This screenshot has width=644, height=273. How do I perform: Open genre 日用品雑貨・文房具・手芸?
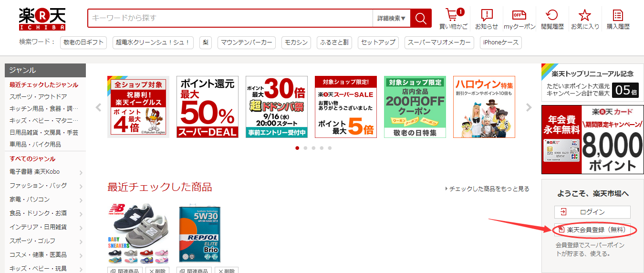coord(44,132)
